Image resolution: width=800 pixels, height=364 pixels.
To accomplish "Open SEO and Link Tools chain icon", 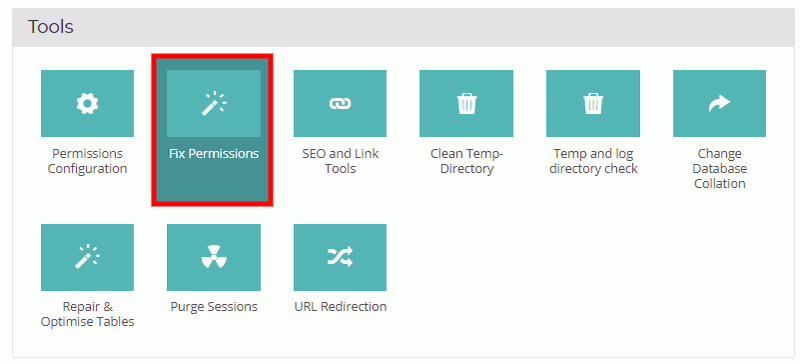I will tap(340, 104).
